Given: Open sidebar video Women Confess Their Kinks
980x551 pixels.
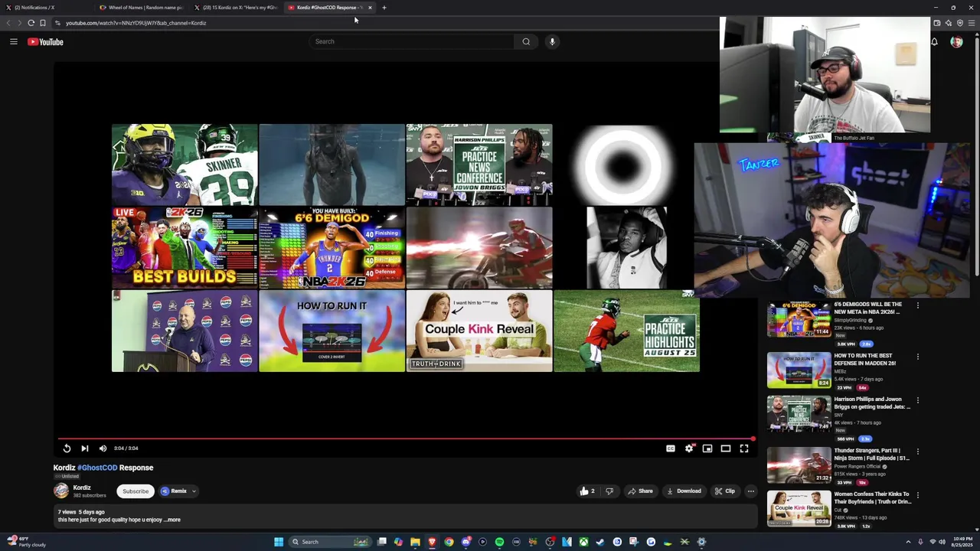Looking at the screenshot, I should pyautogui.click(x=838, y=509).
